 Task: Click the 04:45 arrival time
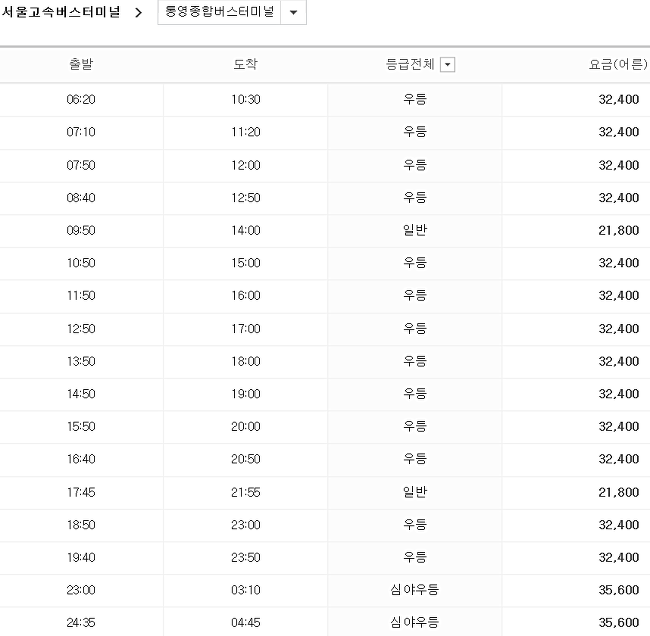tap(246, 622)
